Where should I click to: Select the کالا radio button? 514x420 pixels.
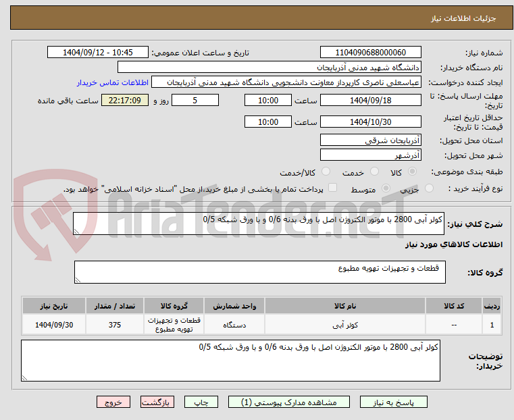413,172
